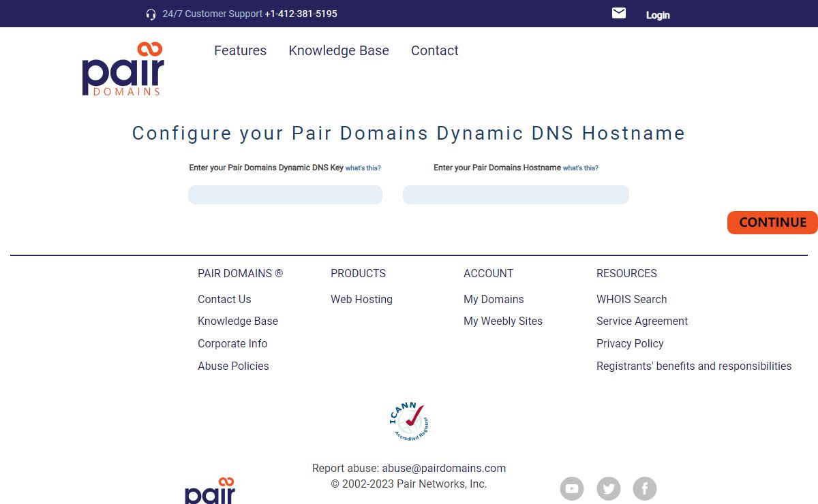
Task: Open Corporate Info link
Action: pos(232,343)
